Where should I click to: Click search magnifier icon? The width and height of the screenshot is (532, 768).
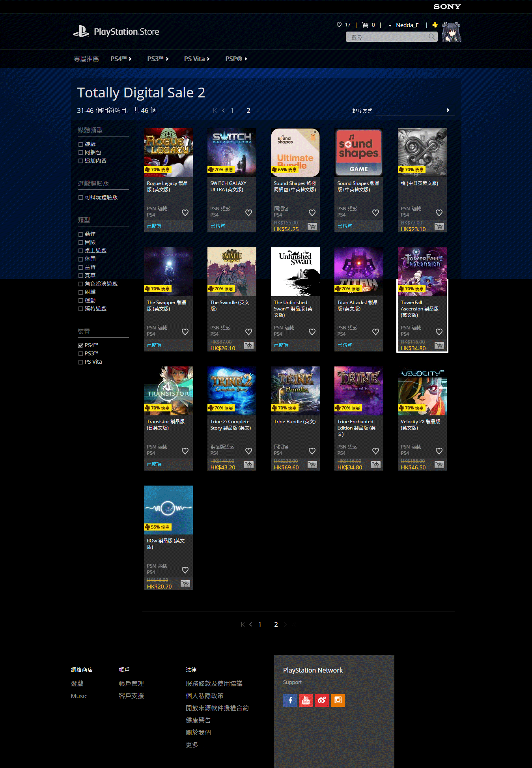432,37
